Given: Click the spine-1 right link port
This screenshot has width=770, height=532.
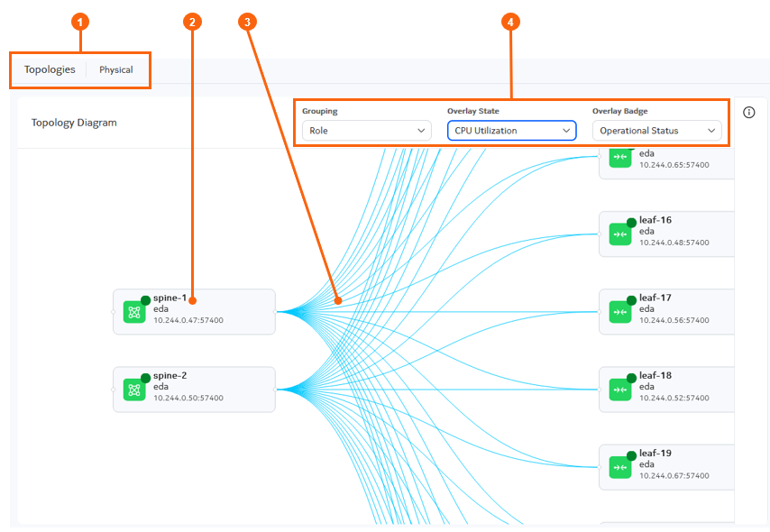Looking at the screenshot, I should point(276,312).
